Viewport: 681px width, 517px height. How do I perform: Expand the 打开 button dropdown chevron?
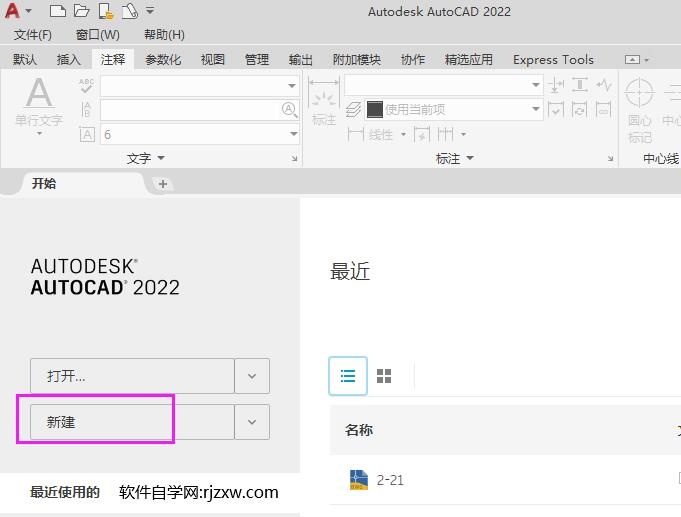[x=252, y=376]
